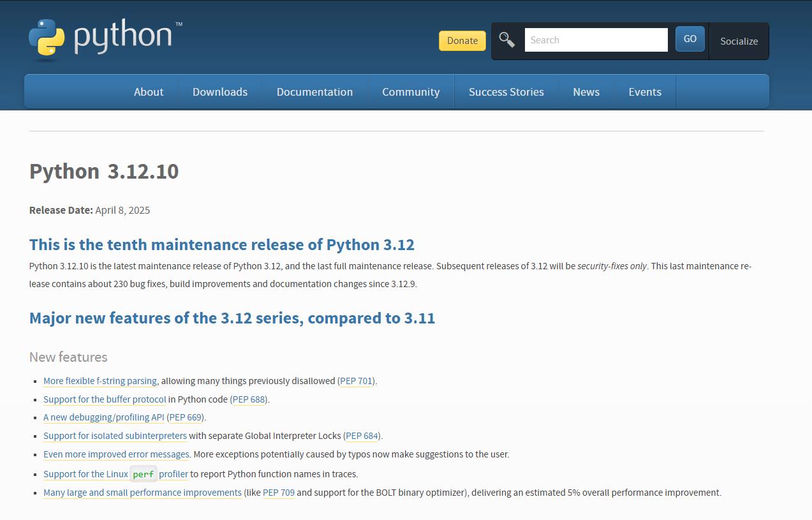The image size is (812, 520).
Task: Click the perf code label in the profiler link
Action: [144, 474]
